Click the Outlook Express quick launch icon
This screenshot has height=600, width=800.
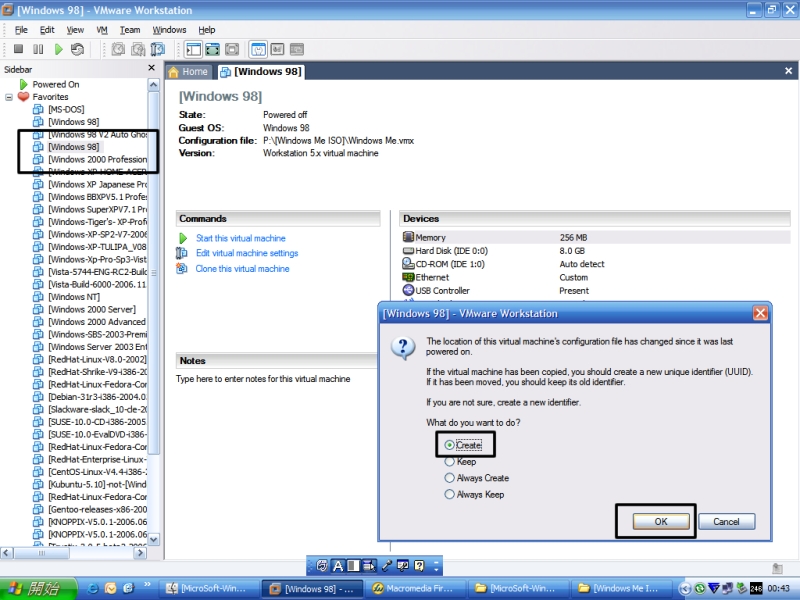[x=110, y=588]
